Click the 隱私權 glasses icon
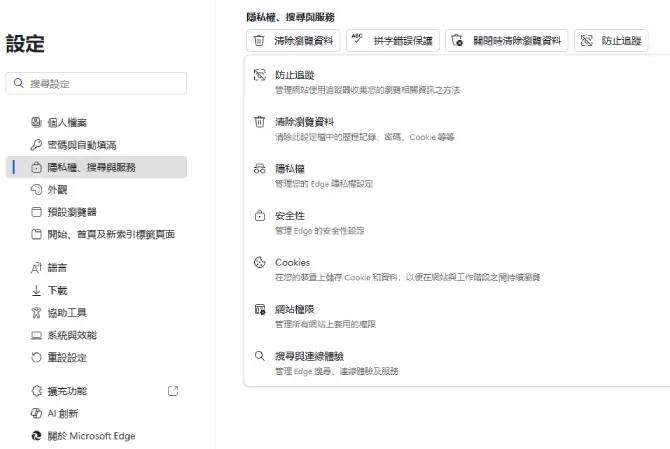The width and height of the screenshot is (670, 449). (x=260, y=169)
